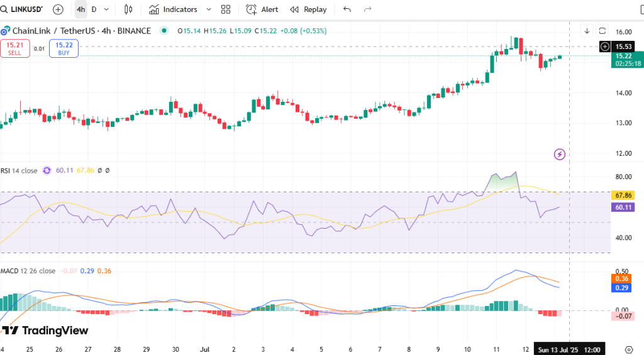The image size is (644, 355).
Task: Open the LINKUSD symbol search
Action: coord(22,9)
